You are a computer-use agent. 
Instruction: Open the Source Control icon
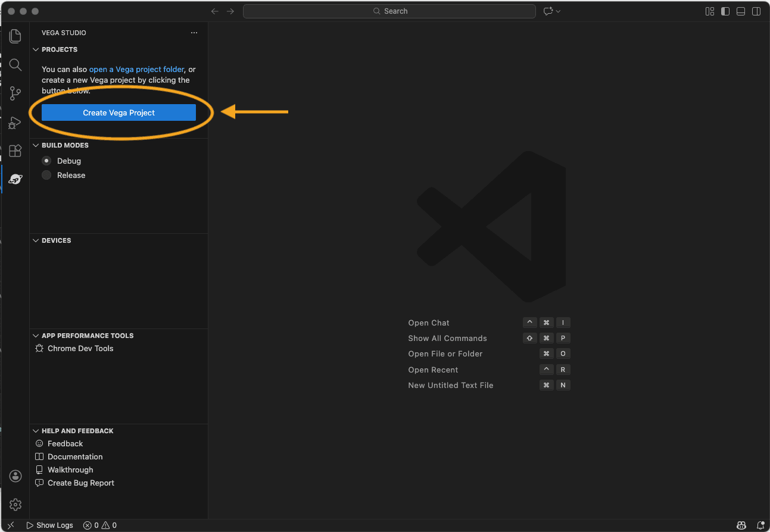point(15,93)
